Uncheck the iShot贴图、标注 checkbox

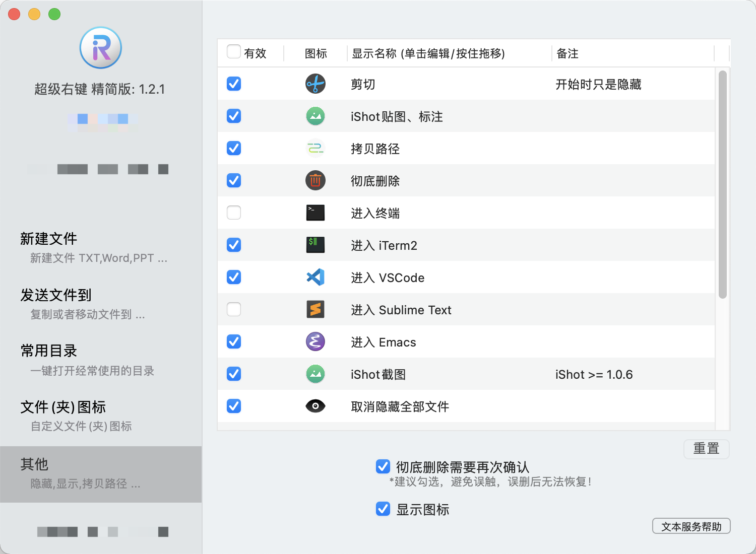(234, 116)
